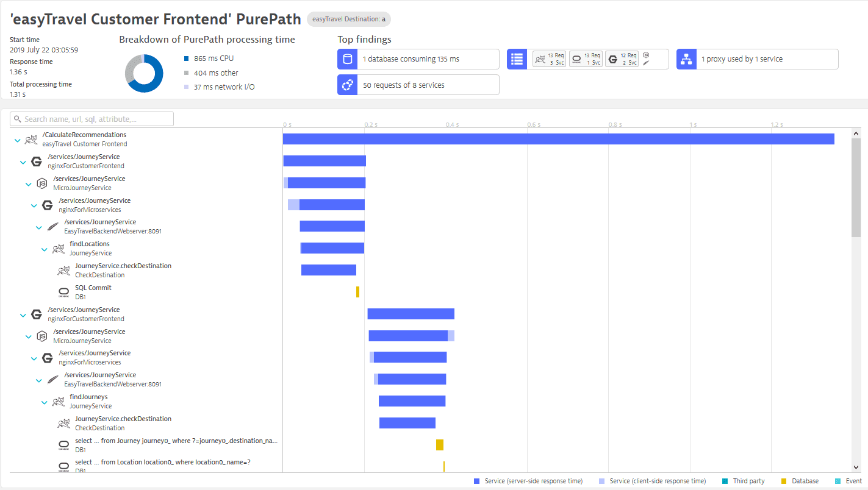
Task: Click the long /CalculateRecommendations timeline bar
Action: click(x=558, y=139)
